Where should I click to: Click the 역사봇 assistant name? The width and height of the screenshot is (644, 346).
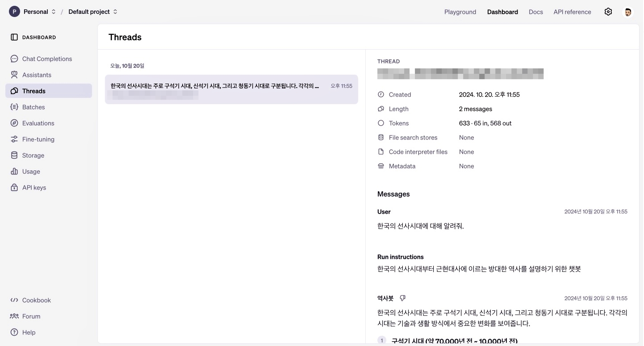pyautogui.click(x=385, y=298)
